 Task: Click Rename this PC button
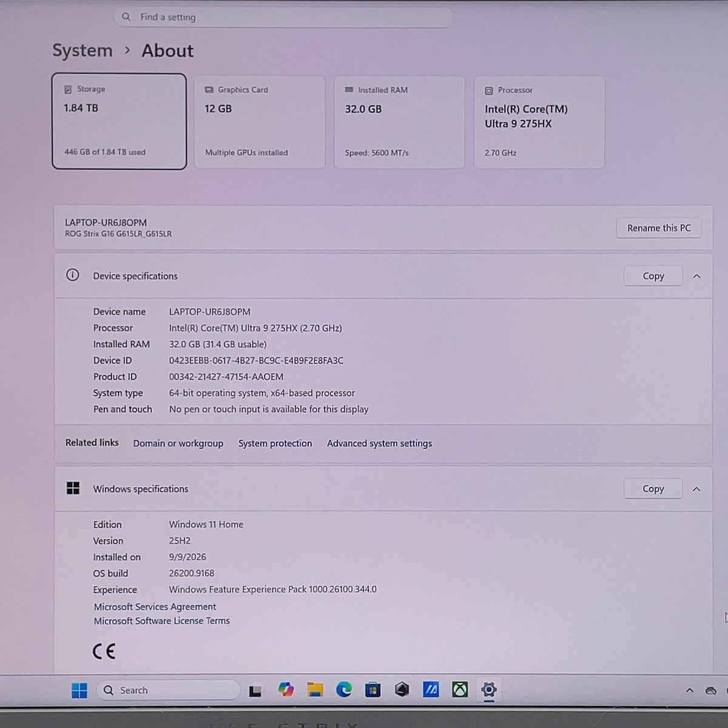659,228
